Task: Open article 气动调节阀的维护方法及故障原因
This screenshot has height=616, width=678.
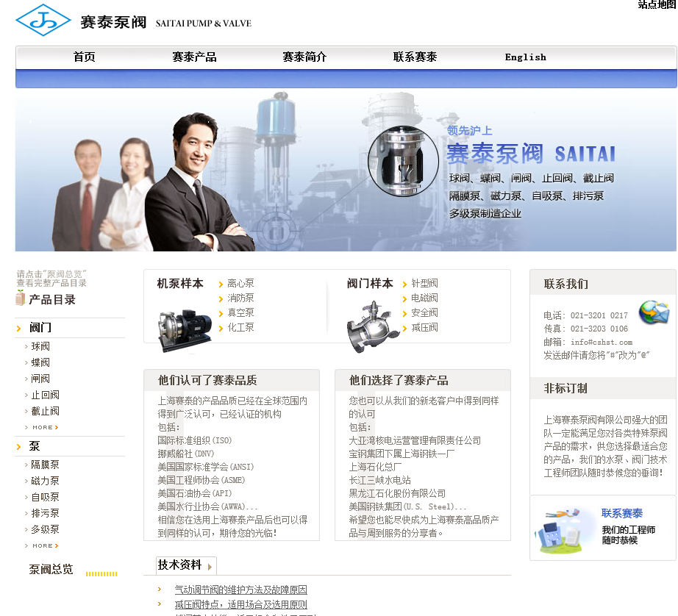Action: pyautogui.click(x=241, y=590)
